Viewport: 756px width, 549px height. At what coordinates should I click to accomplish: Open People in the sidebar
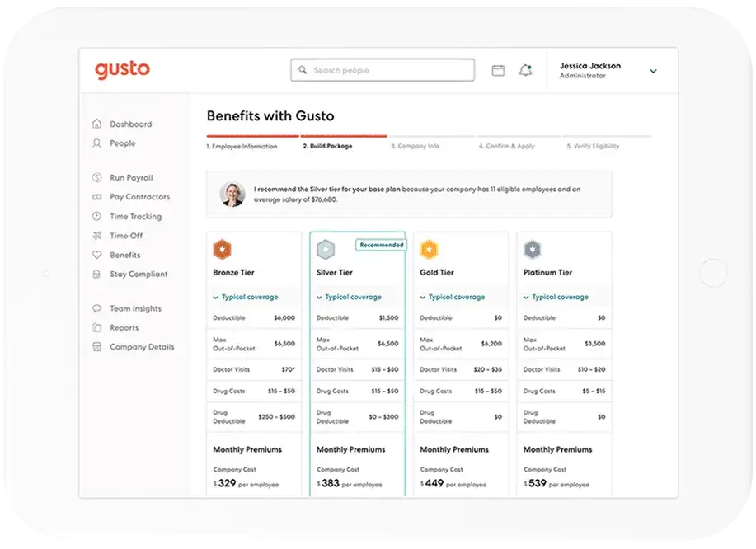123,143
